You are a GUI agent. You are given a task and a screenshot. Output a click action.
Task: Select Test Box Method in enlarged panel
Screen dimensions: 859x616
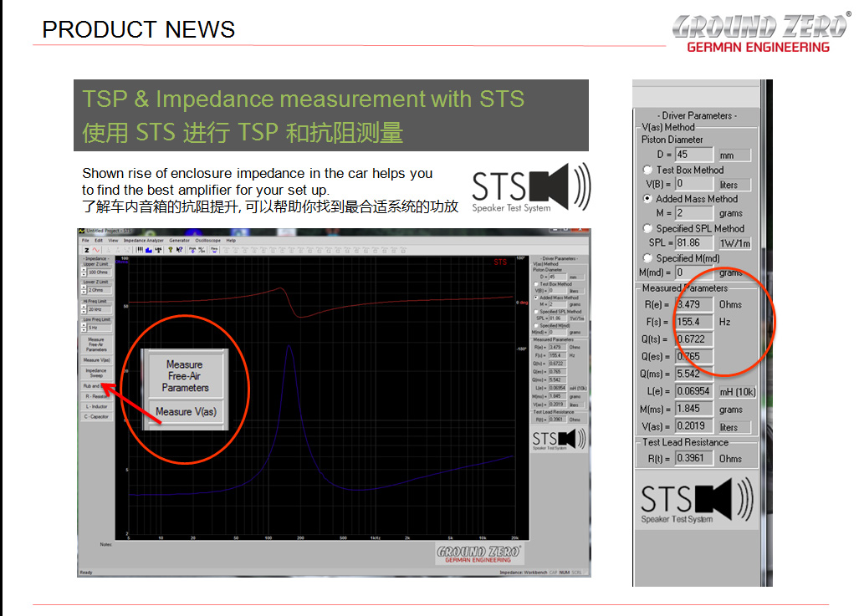tap(647, 170)
